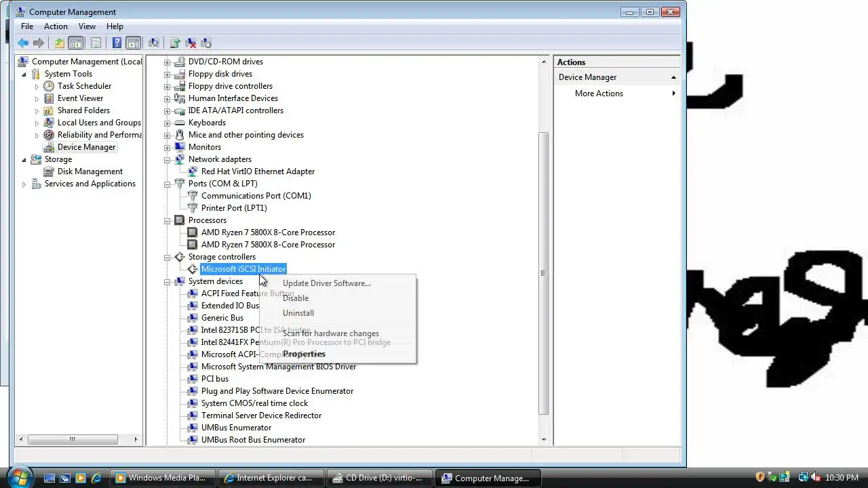Click the gray Forward arrow in toolbar
Screen dimensions: 868x488
[39, 43]
